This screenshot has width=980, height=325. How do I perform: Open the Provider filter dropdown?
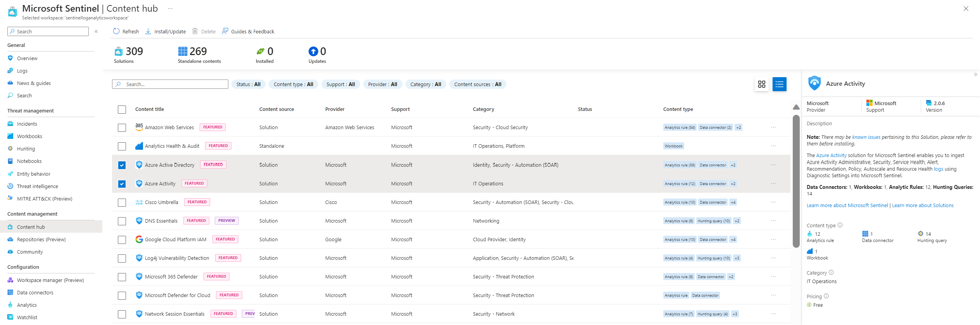[x=383, y=84]
